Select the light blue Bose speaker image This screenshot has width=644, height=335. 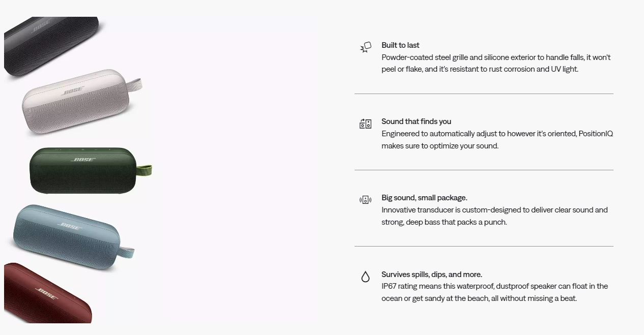(x=73, y=235)
